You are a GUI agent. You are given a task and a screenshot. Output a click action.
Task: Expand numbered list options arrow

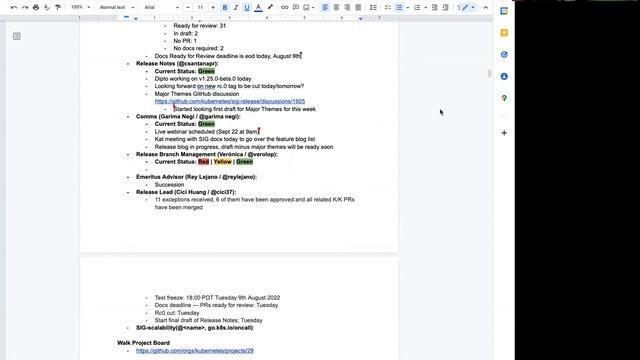[426, 7]
